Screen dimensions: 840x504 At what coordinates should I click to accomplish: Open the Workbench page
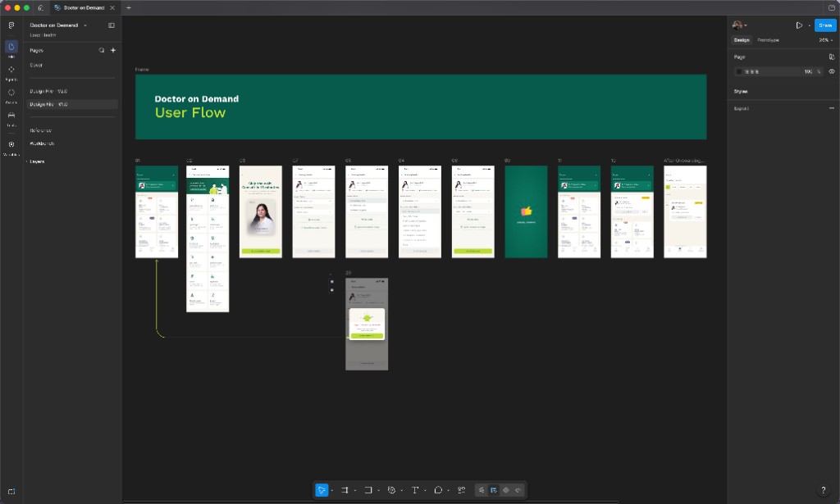pyautogui.click(x=42, y=143)
